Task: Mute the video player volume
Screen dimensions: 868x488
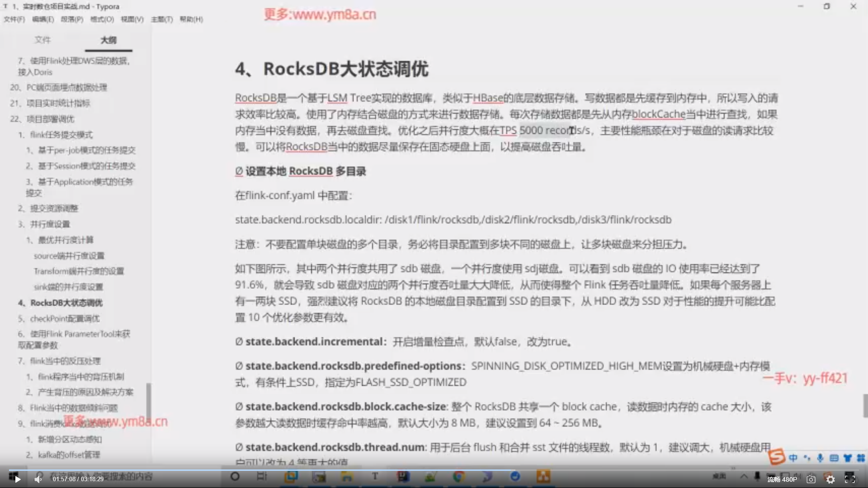Action: pos(38,479)
